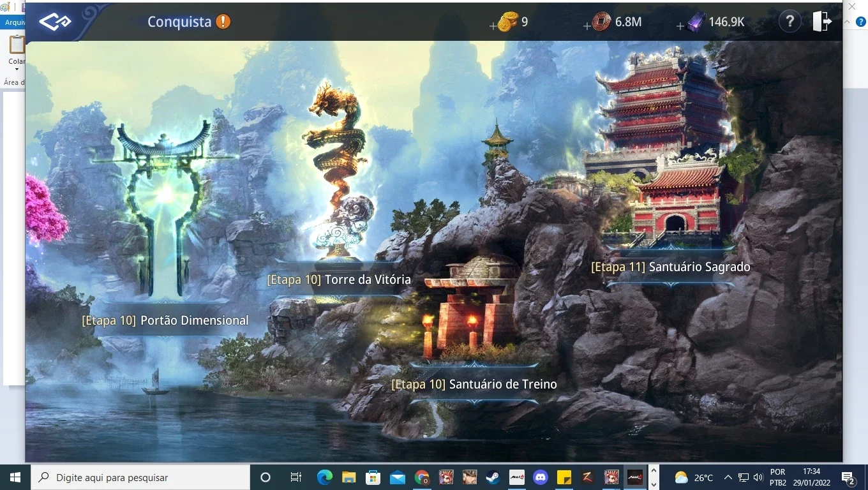The width and height of the screenshot is (868, 490).
Task: Open Google Chrome from taskbar
Action: coord(421,477)
